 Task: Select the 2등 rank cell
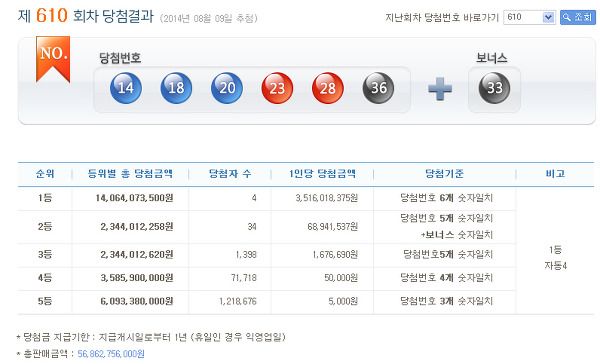pyautogui.click(x=45, y=227)
